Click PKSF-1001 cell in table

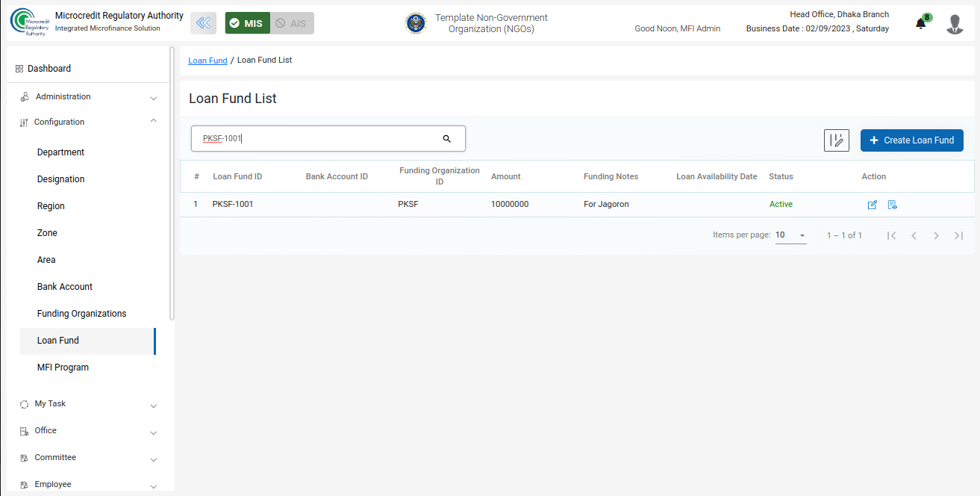[x=233, y=204]
